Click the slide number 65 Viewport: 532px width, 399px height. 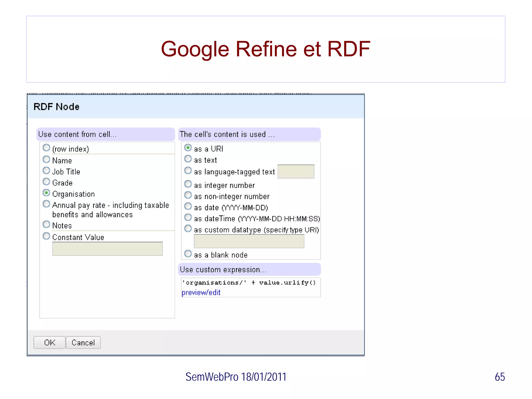500,377
